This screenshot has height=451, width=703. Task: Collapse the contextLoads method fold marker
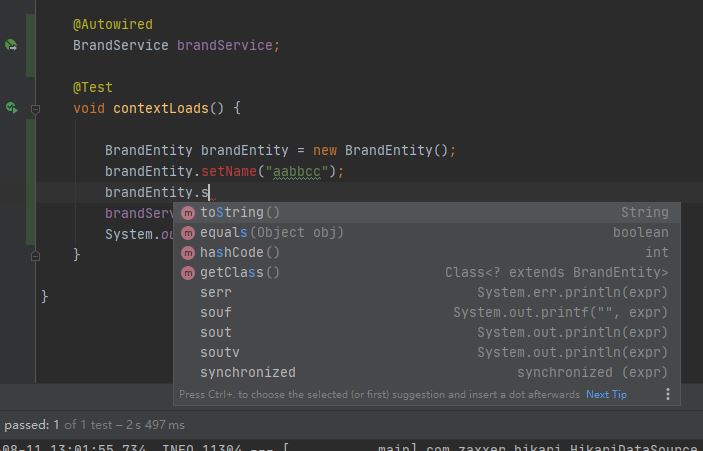[35, 109]
